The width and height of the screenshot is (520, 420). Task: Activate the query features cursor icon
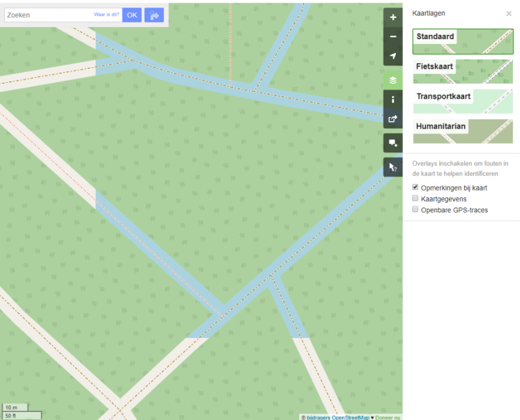(x=393, y=167)
